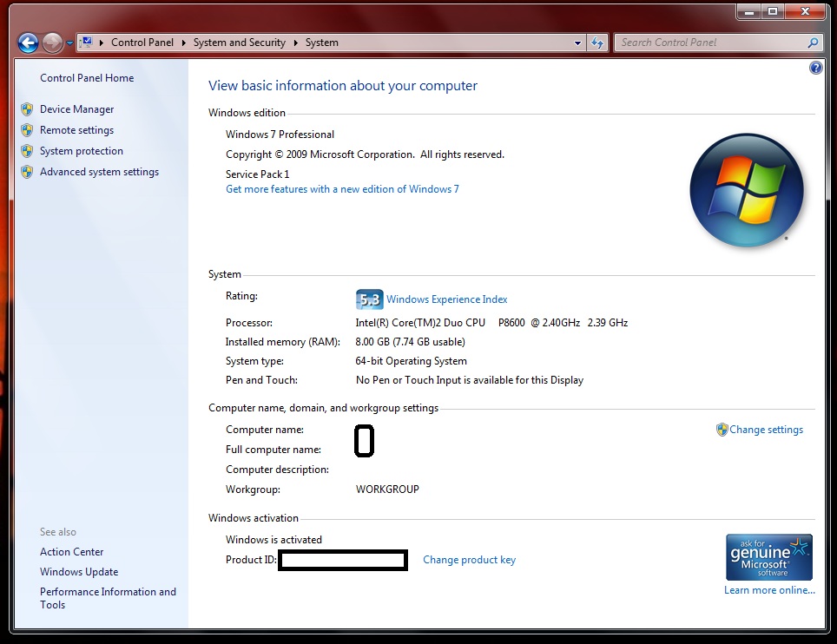The height and width of the screenshot is (644, 837).
Task: Go to Control Panel Home
Action: [x=87, y=78]
